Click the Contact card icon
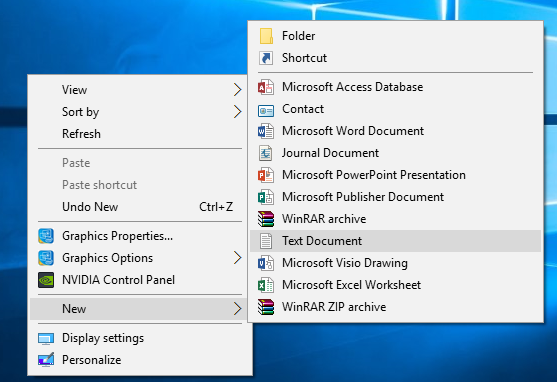Viewport: 557px width, 382px height. (x=266, y=110)
